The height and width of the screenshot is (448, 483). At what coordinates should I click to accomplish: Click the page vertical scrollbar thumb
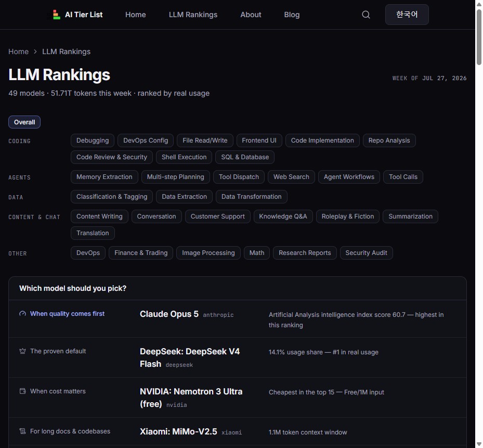click(x=479, y=37)
